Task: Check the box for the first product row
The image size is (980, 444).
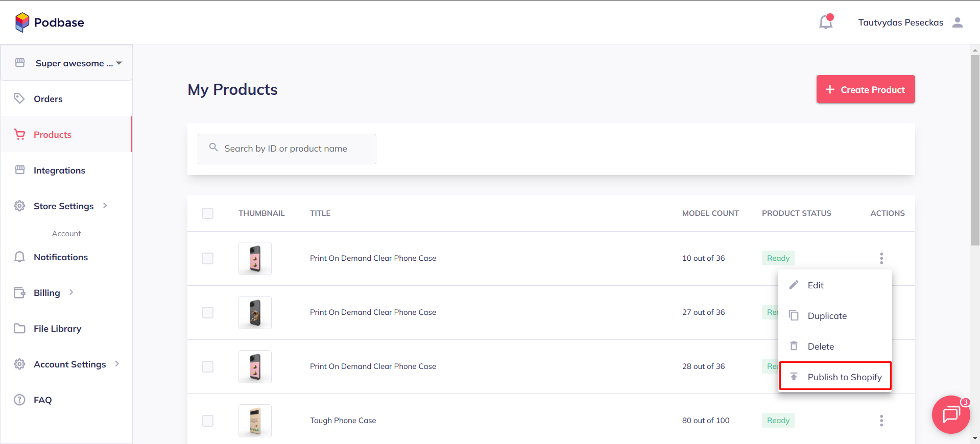Action: pyautogui.click(x=208, y=258)
